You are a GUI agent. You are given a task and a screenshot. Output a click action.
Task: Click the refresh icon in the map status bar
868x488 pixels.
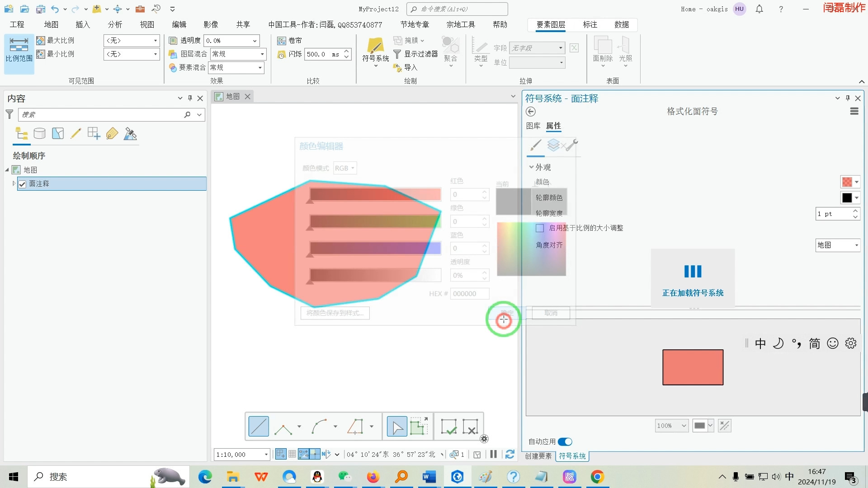coord(510,454)
